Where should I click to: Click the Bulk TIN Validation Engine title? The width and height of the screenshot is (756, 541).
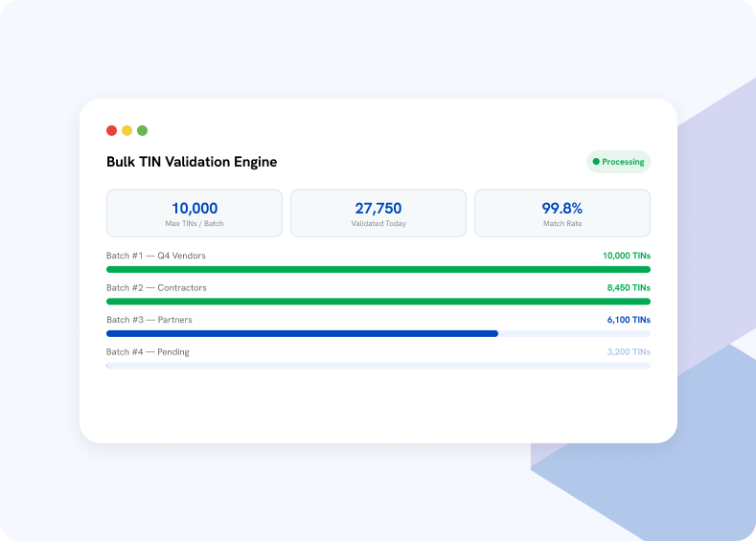(x=192, y=162)
